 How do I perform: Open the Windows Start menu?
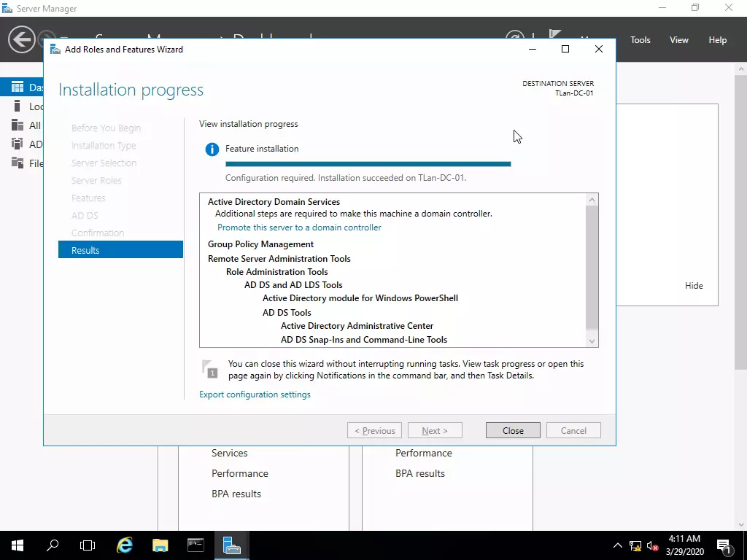pyautogui.click(x=18, y=545)
